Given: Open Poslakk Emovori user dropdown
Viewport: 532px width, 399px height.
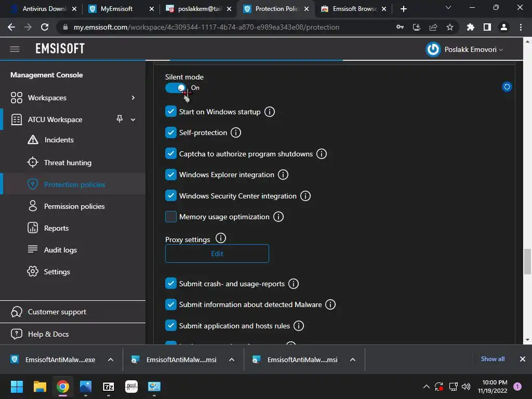Looking at the screenshot, I should tap(474, 49).
